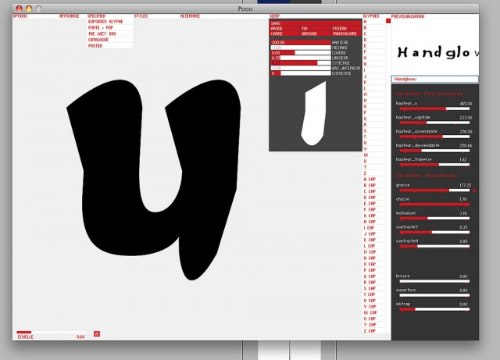The image size is (500, 360).
Task: Open the SPECIMEN menu
Action: tap(97, 16)
